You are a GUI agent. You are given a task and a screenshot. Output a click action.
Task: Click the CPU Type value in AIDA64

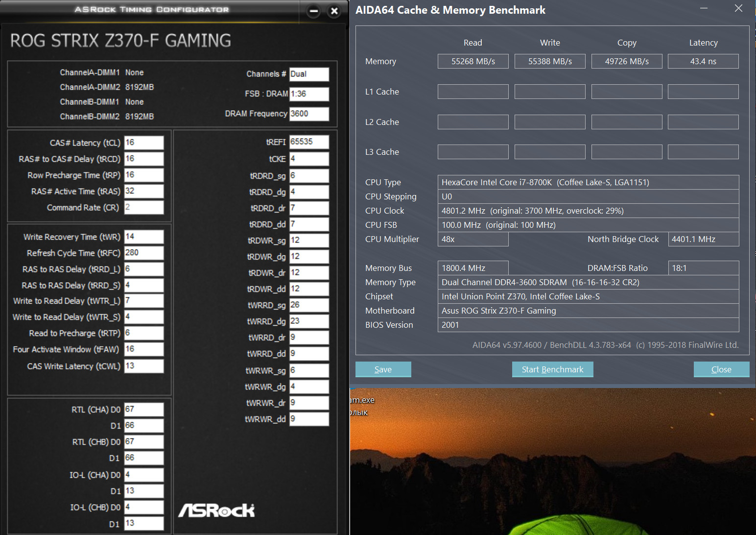tap(588, 182)
